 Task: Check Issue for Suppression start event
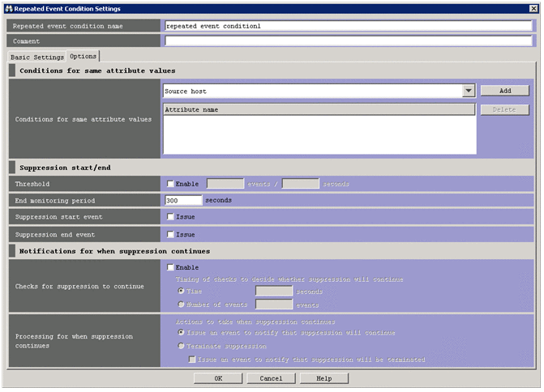tap(170, 217)
